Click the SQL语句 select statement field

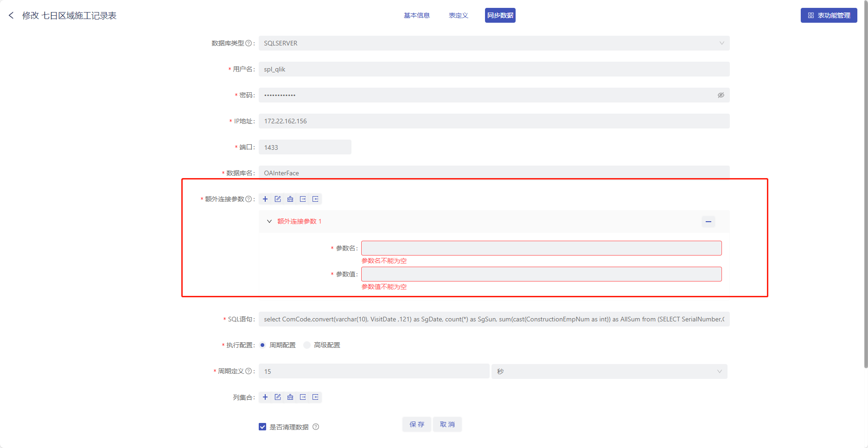494,319
